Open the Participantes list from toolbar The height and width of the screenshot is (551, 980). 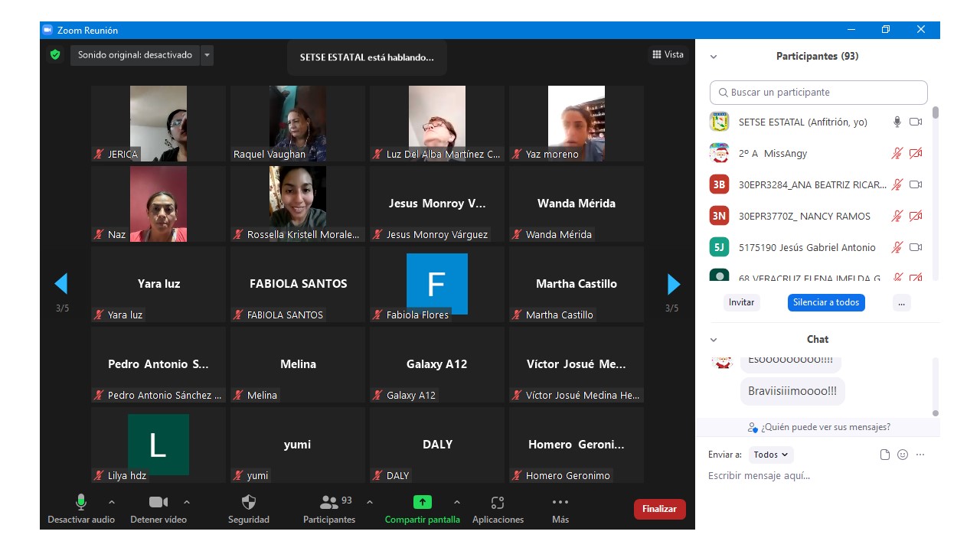point(330,503)
